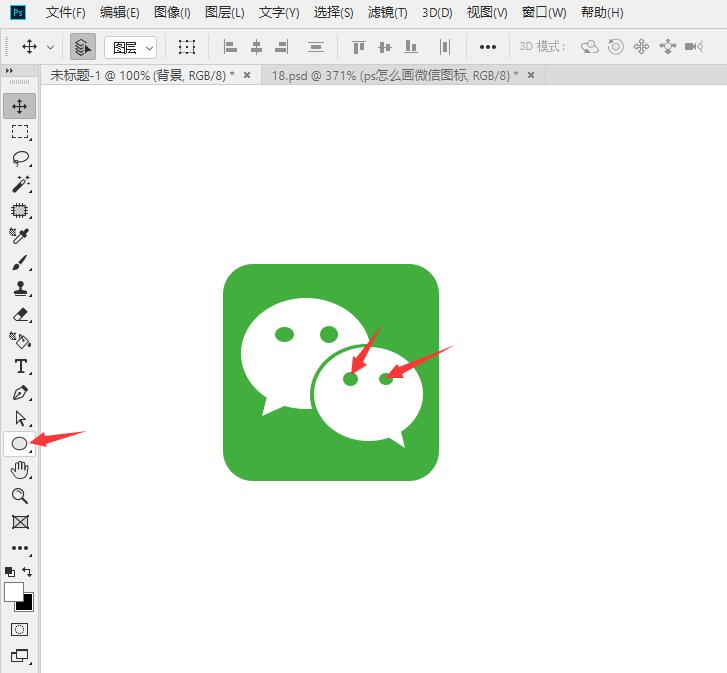Close the 18.psd document tab
The image size is (727, 673).
[x=531, y=75]
